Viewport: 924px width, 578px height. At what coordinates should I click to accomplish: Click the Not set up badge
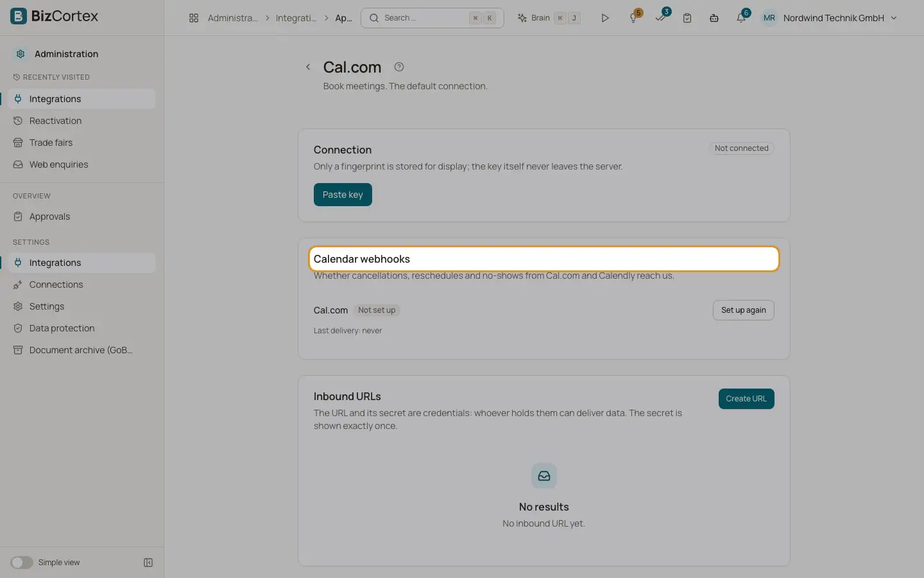tap(377, 310)
